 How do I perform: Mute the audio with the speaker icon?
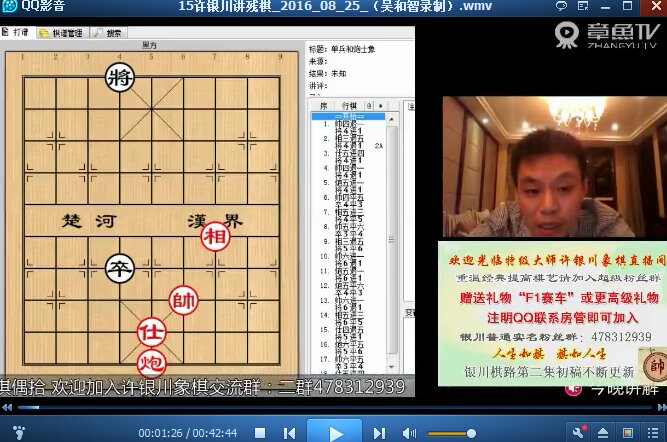[x=409, y=433]
